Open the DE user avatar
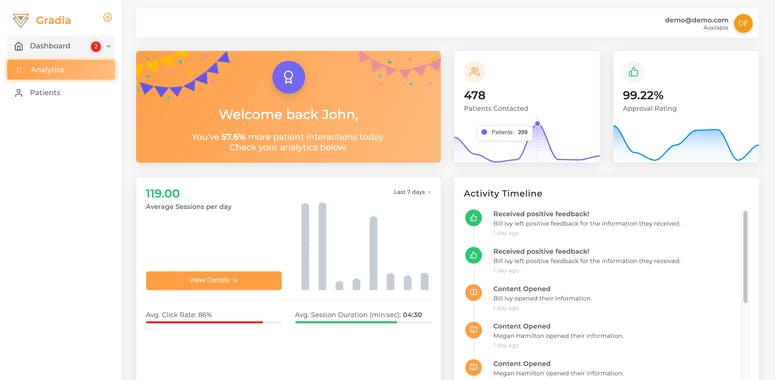The image size is (775, 380). coord(743,23)
